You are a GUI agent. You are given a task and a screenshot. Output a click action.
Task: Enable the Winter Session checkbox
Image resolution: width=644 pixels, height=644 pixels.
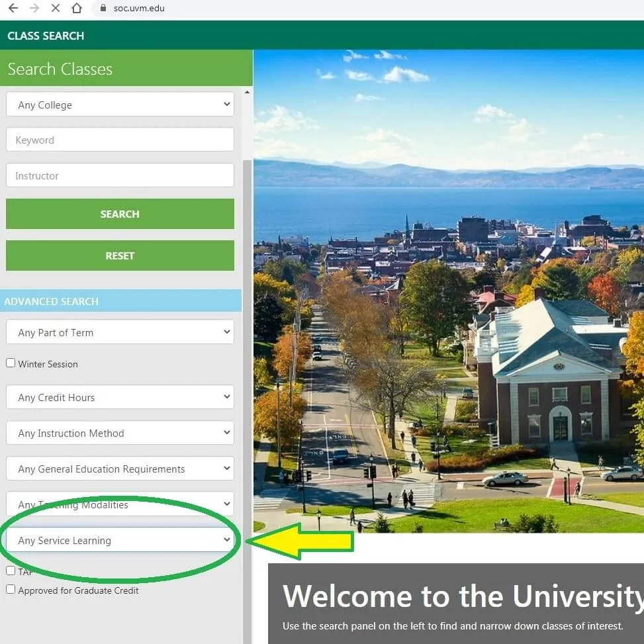11,362
